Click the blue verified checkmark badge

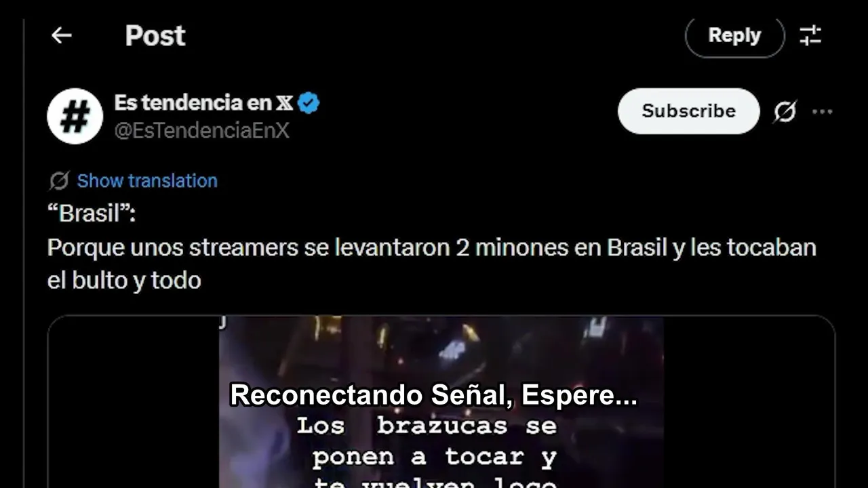pyautogui.click(x=309, y=103)
